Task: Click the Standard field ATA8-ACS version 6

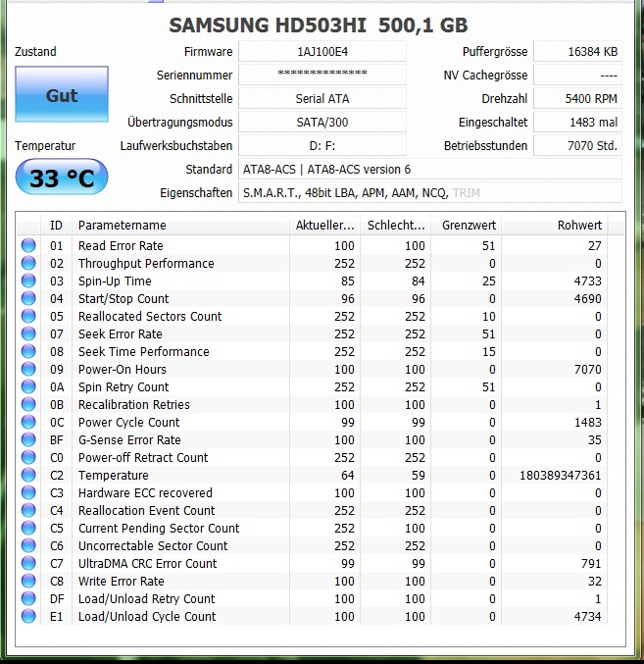Action: (x=430, y=170)
